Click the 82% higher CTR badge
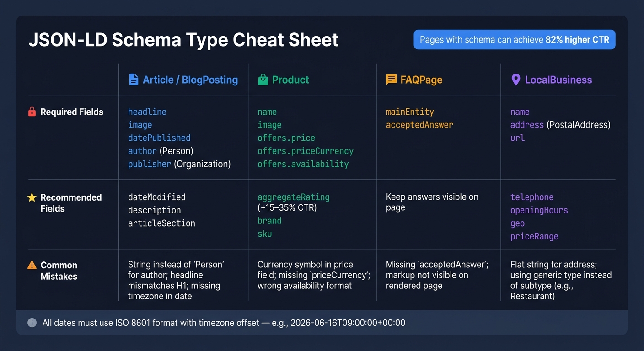644x351 pixels. coord(515,40)
